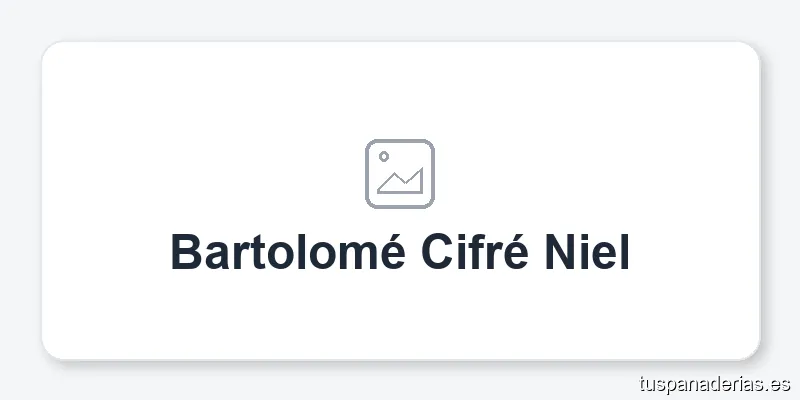Click the blank card space right of icon
This screenshot has width=800, height=400.
pyautogui.click(x=597, y=174)
